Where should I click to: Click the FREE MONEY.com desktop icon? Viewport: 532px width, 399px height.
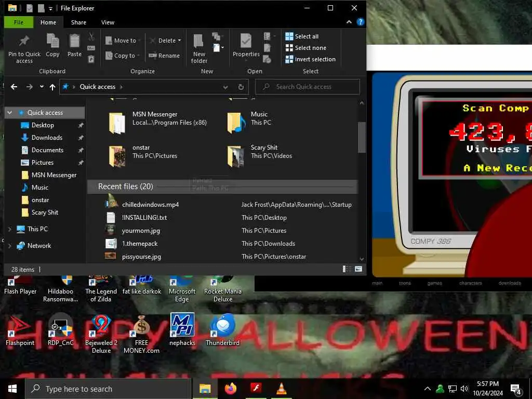[141, 334]
